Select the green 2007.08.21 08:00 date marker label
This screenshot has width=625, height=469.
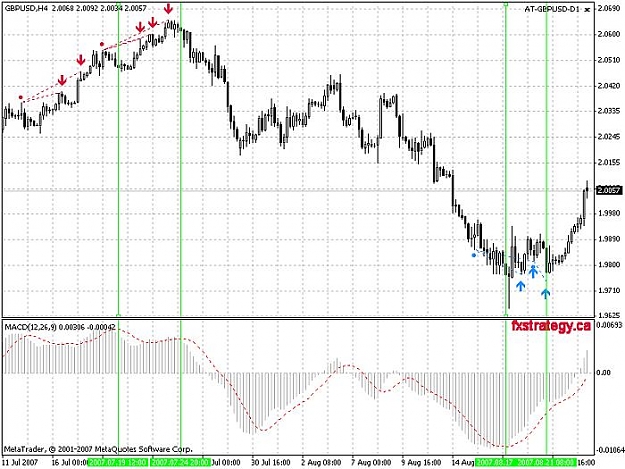point(547,463)
